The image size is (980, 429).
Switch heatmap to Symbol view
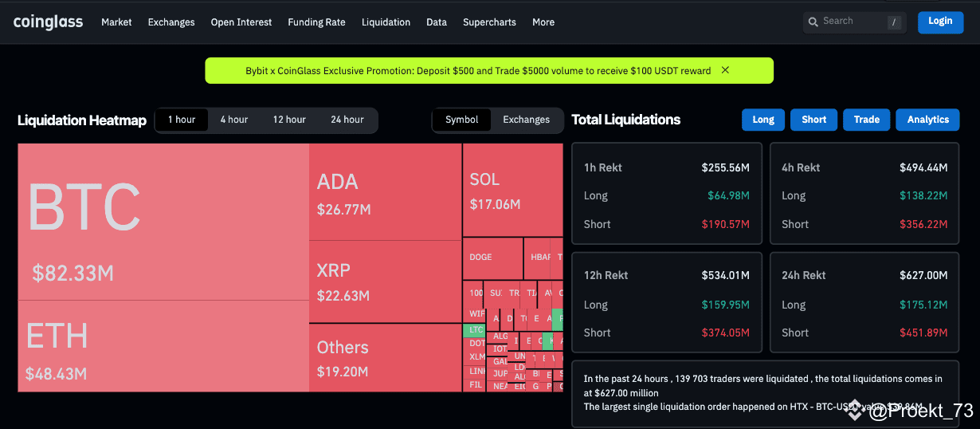462,120
